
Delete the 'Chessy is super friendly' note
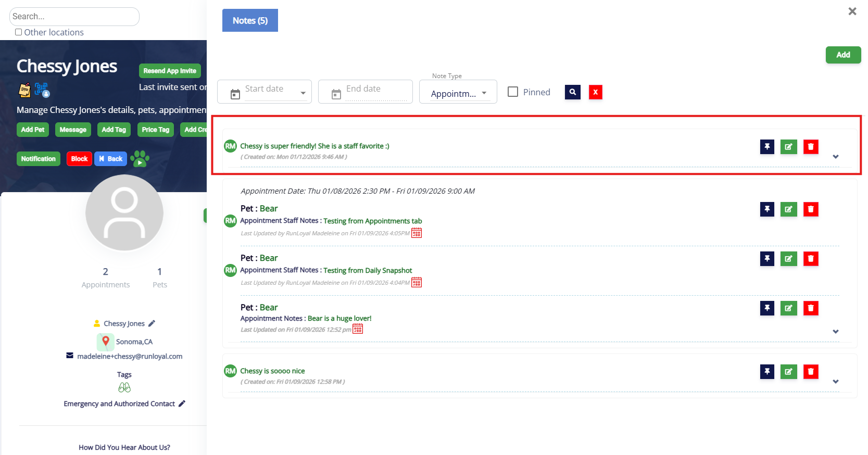pyautogui.click(x=811, y=147)
